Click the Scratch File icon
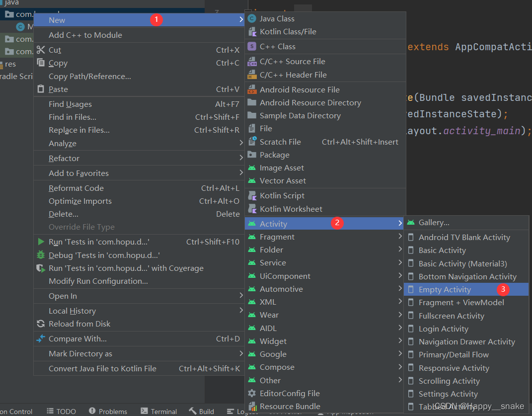Image resolution: width=532 pixels, height=416 pixels. [x=252, y=142]
